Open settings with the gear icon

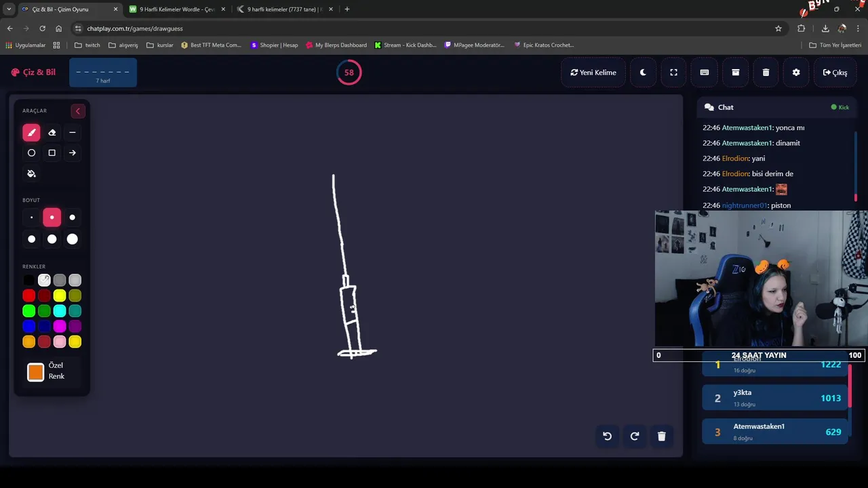(796, 73)
